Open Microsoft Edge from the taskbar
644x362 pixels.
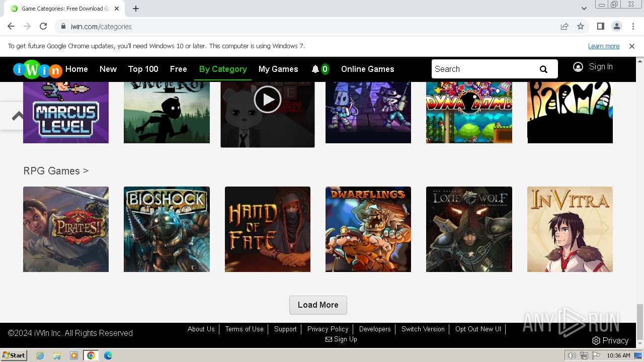(108, 355)
